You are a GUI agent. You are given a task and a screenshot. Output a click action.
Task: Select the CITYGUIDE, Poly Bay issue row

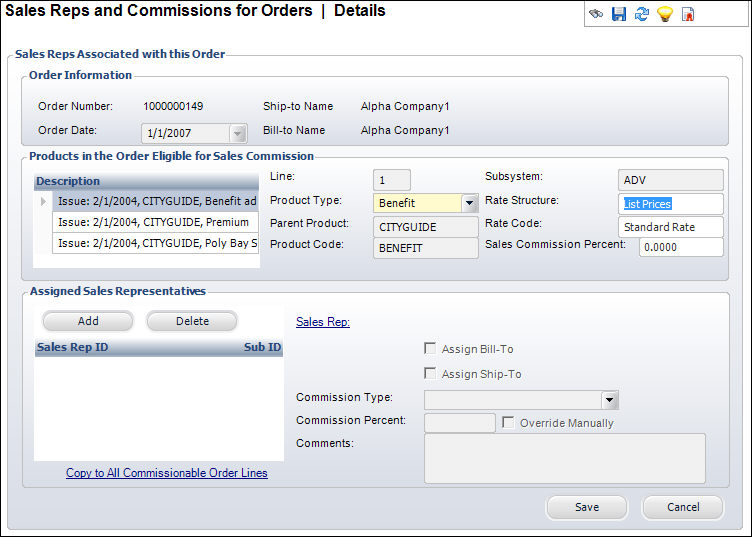tap(155, 243)
